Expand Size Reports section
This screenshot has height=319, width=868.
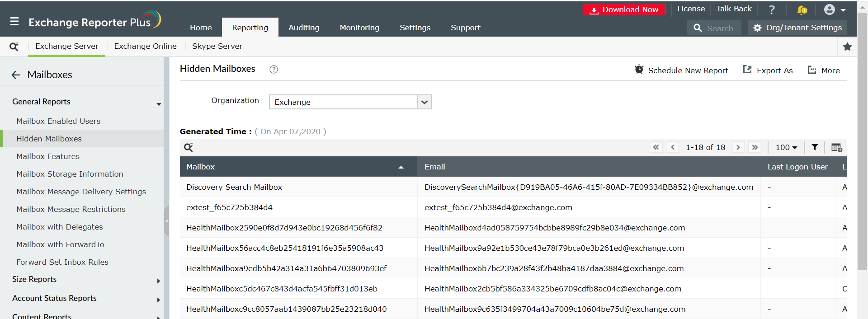coord(159,281)
